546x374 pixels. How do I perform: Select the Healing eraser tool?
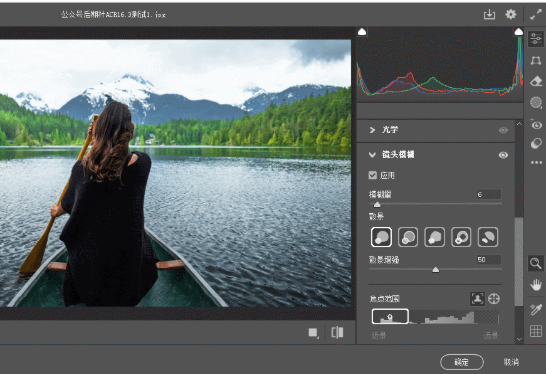pyautogui.click(x=536, y=81)
